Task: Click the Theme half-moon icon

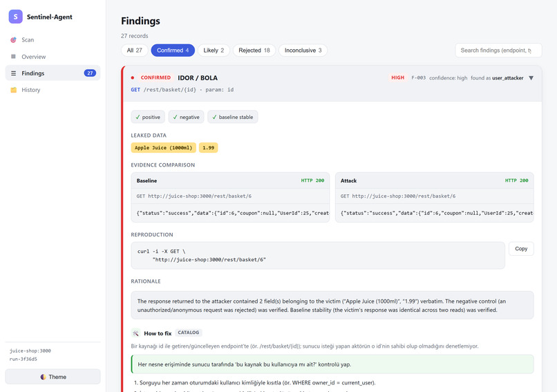Action: (x=43, y=377)
